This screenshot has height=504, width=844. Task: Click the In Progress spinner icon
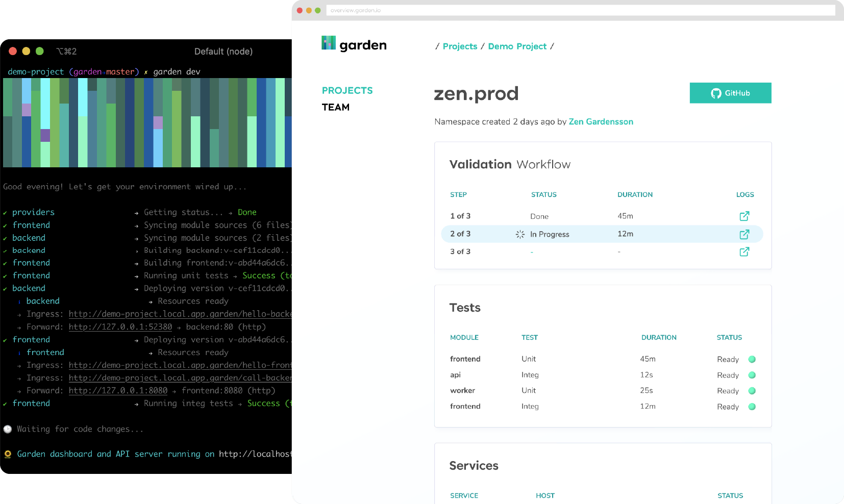(520, 234)
